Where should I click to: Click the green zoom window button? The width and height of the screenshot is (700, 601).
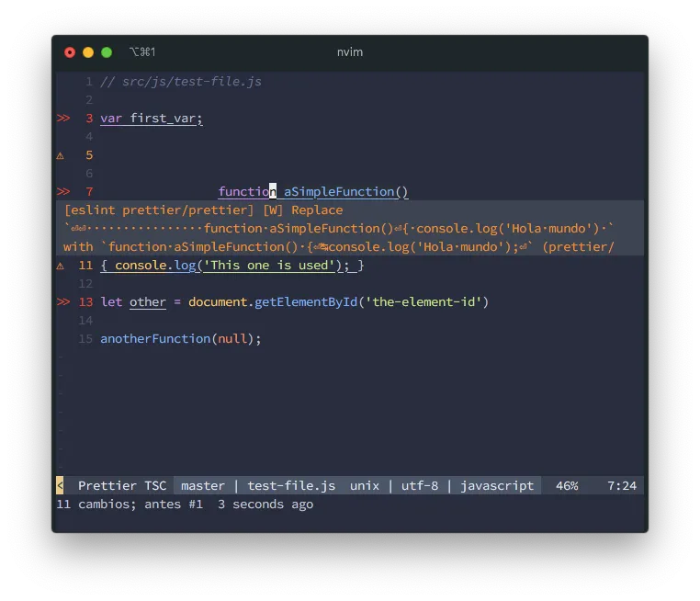pos(107,52)
